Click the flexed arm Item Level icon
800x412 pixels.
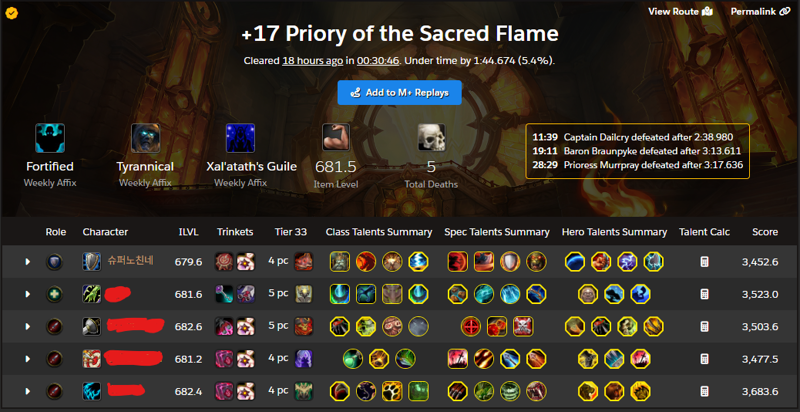336,138
